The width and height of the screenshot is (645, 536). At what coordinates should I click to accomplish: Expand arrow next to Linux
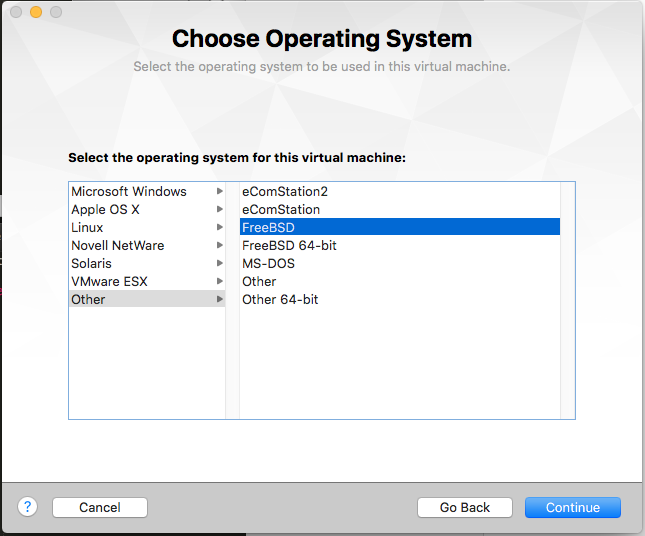(220, 227)
